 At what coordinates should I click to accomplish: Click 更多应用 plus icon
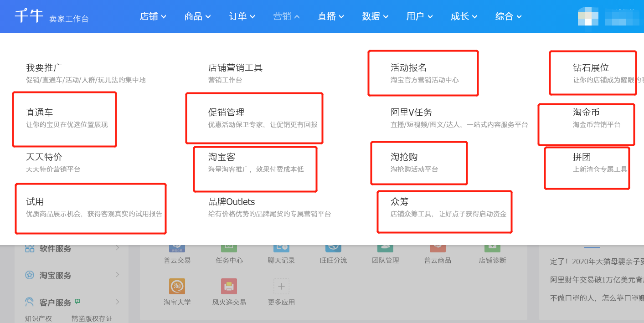(281, 286)
